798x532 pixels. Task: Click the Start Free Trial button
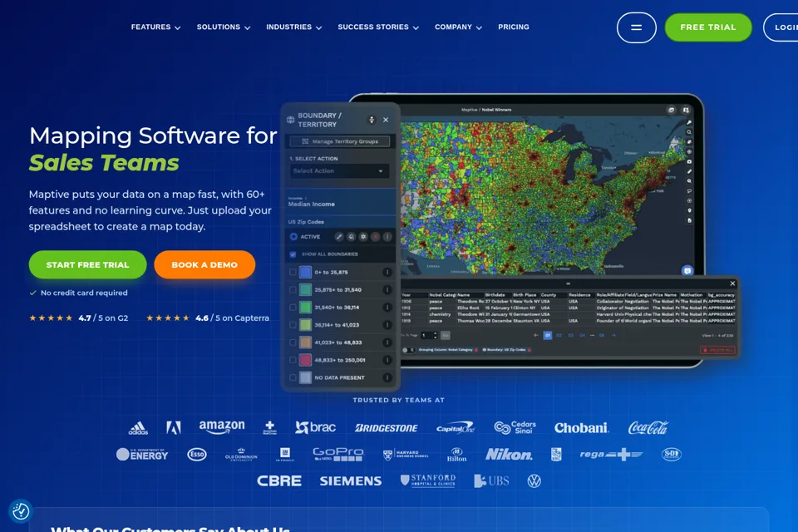(x=87, y=264)
